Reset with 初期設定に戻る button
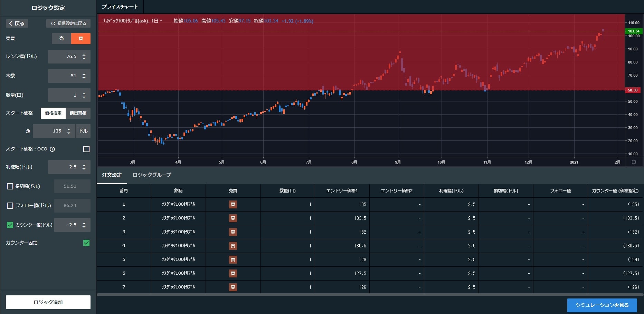The height and width of the screenshot is (314, 644). [x=68, y=23]
